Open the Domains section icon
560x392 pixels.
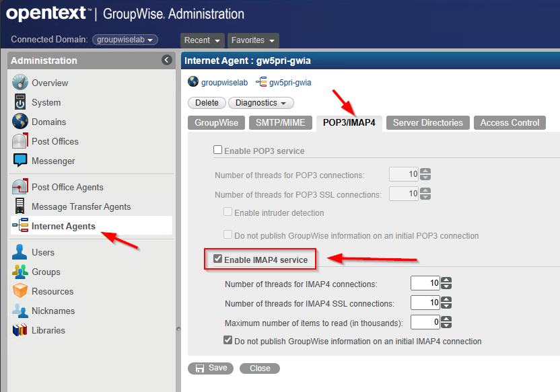[19, 122]
